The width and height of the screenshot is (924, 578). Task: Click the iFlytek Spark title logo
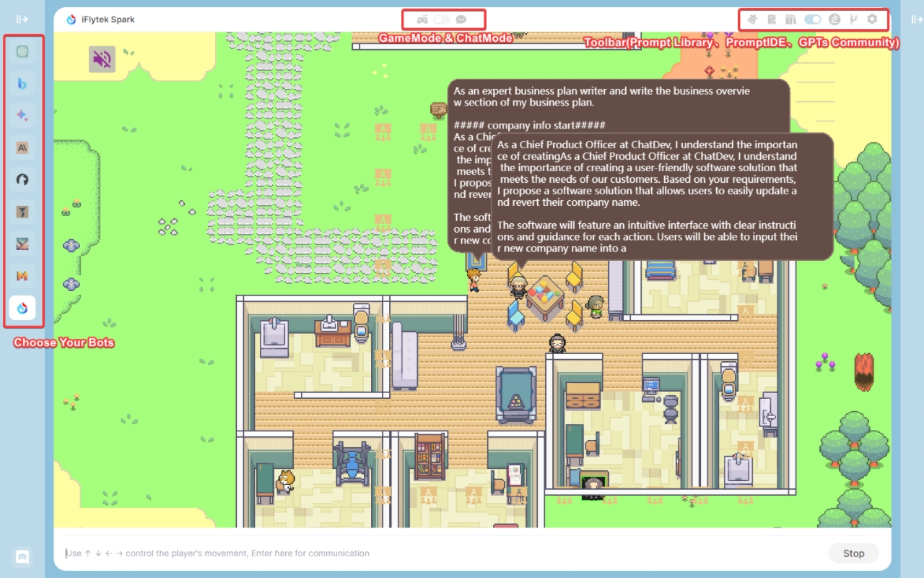[71, 20]
